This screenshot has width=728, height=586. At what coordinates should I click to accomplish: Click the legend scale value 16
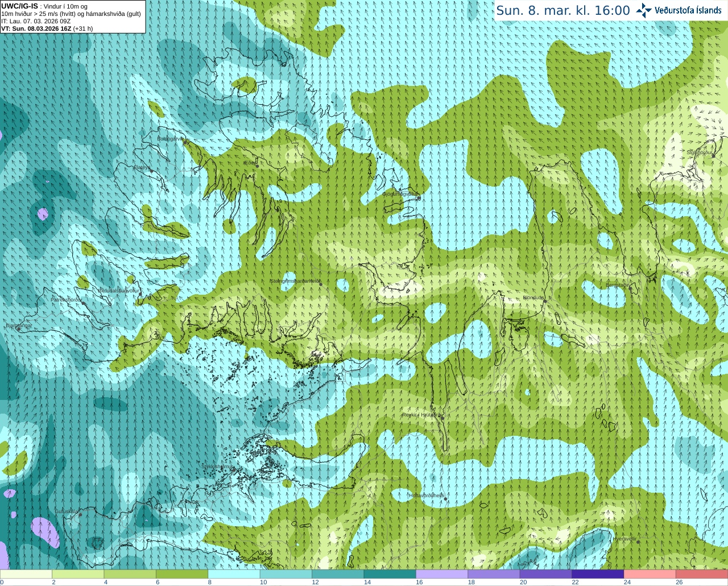[419, 582]
